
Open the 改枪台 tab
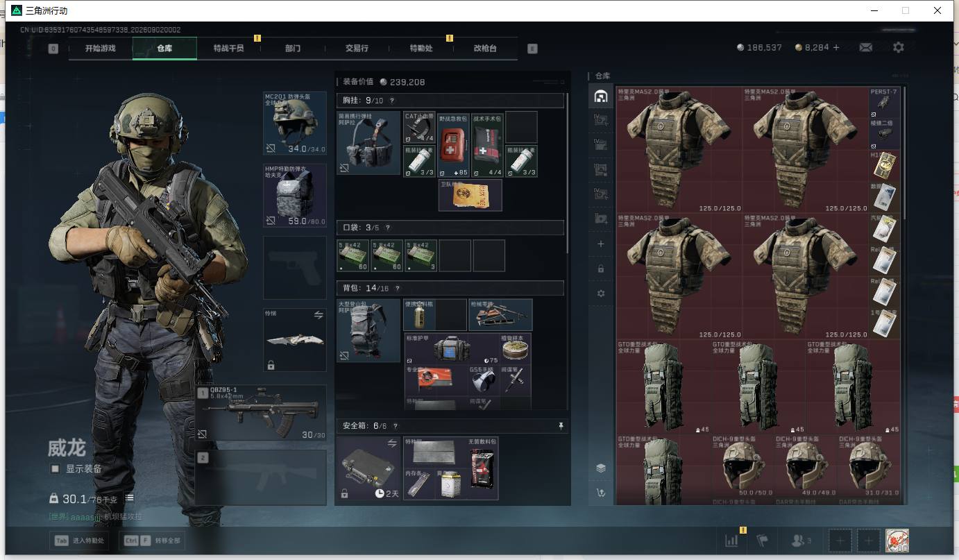(485, 49)
